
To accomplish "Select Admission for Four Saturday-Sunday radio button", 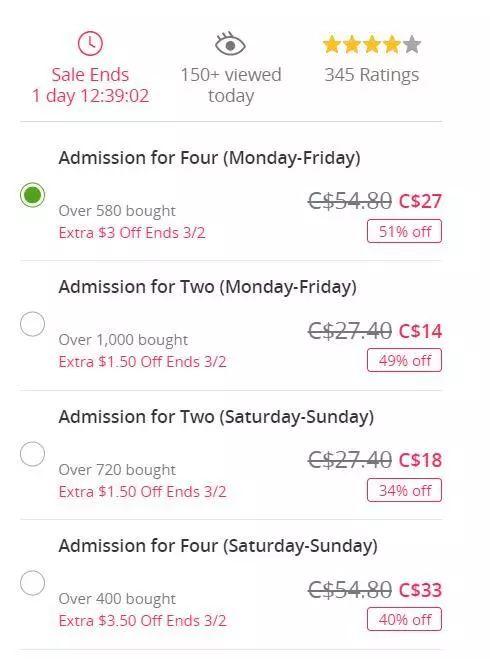I will 32,583.
